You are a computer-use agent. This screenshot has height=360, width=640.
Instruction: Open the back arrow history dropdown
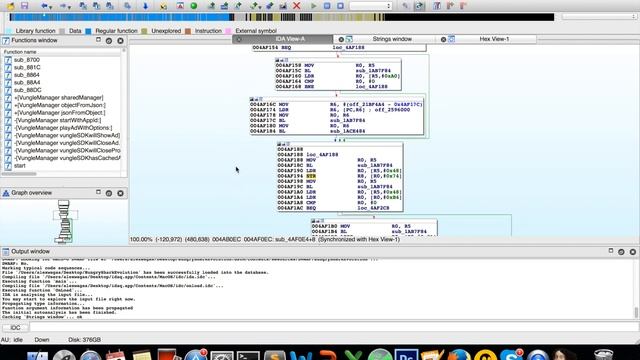point(51,7)
